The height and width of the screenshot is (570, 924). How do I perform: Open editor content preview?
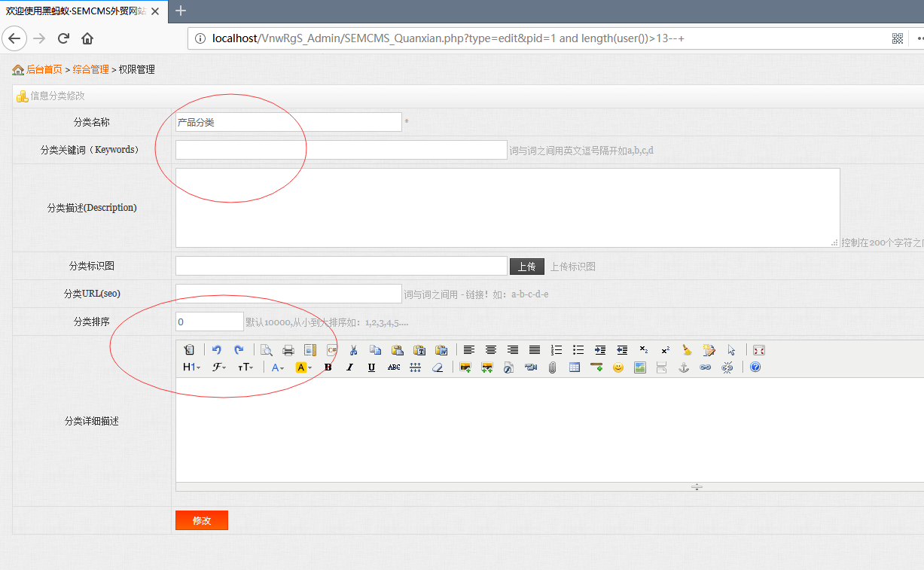pyautogui.click(x=267, y=350)
